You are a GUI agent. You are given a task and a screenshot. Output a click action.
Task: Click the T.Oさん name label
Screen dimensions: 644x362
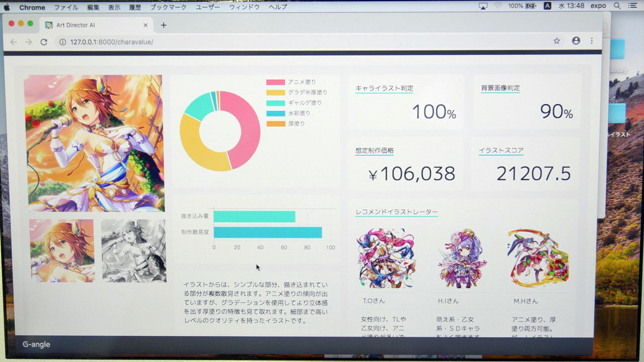[373, 301]
